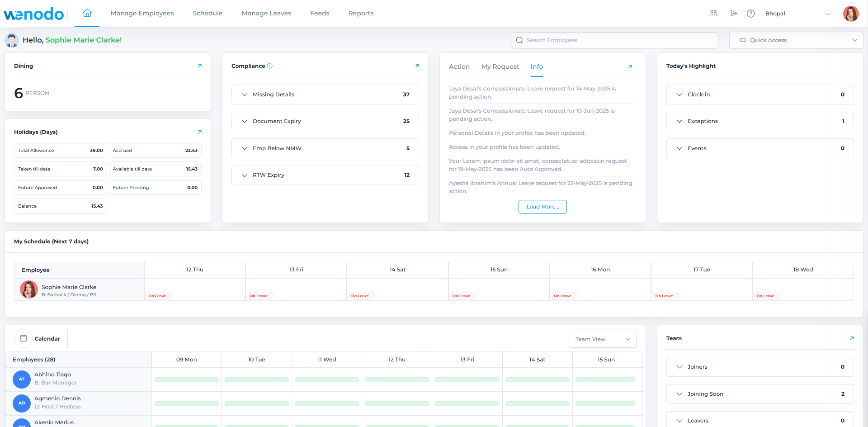Open the Quick Access panel

tap(796, 40)
